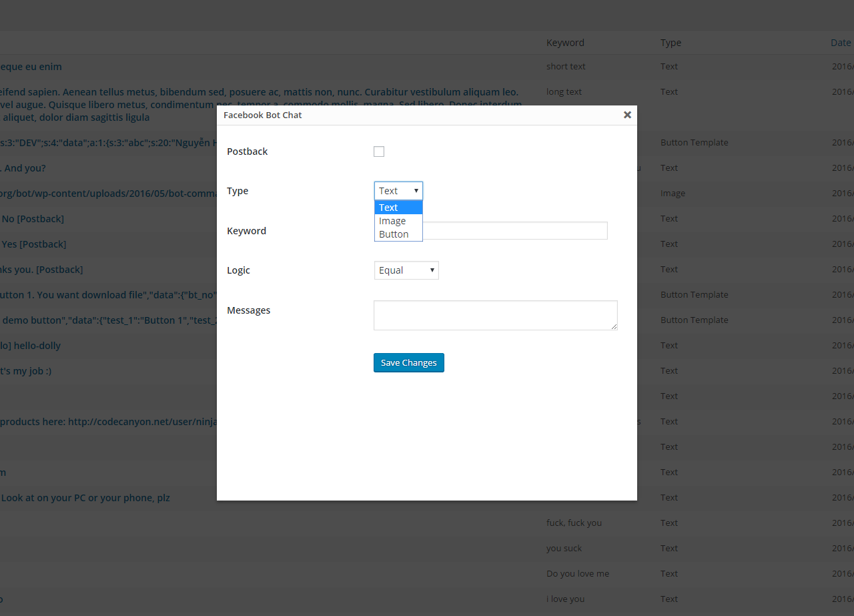Open the 'No [Postback]' row link
The height and width of the screenshot is (616, 854).
pos(33,219)
